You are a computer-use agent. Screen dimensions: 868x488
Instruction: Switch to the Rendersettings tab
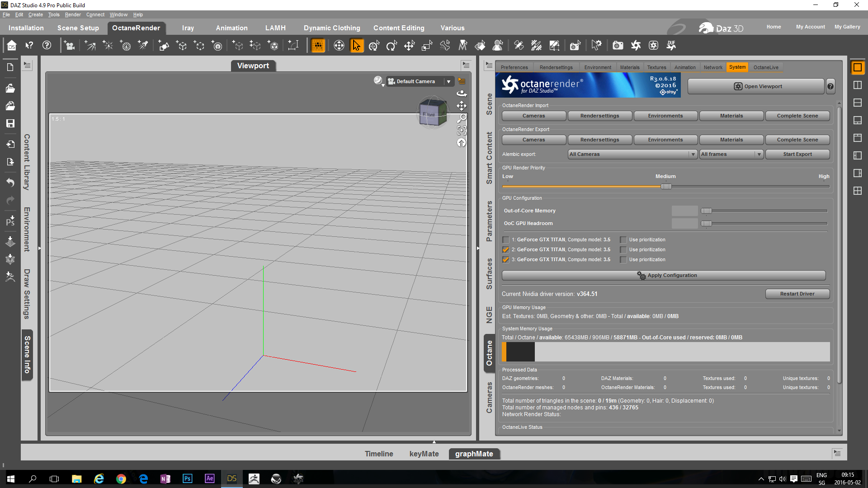pos(556,67)
